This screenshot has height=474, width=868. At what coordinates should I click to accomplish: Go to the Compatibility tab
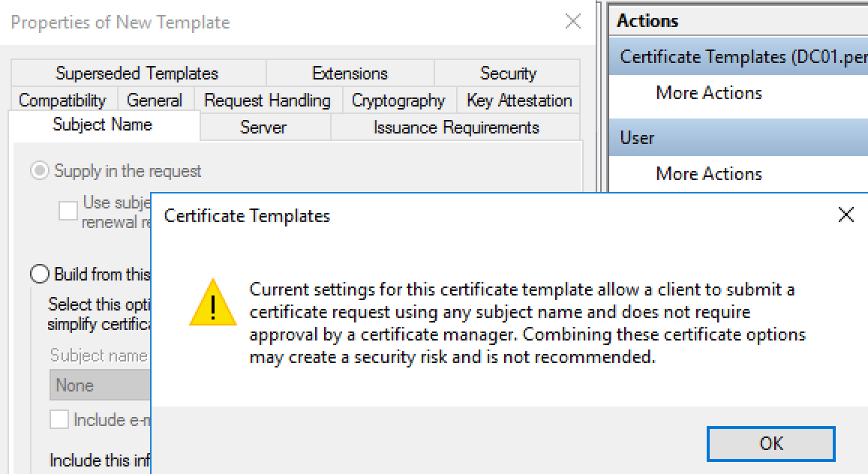62,100
